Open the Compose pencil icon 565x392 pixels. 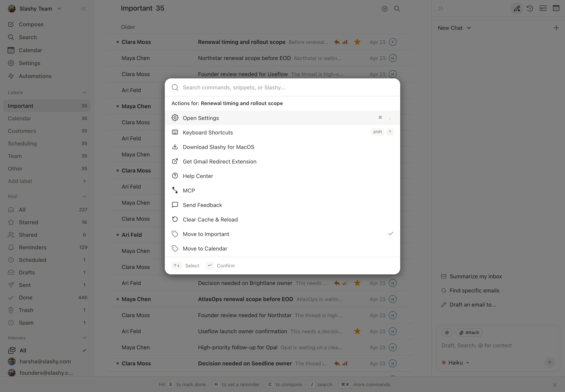11,24
